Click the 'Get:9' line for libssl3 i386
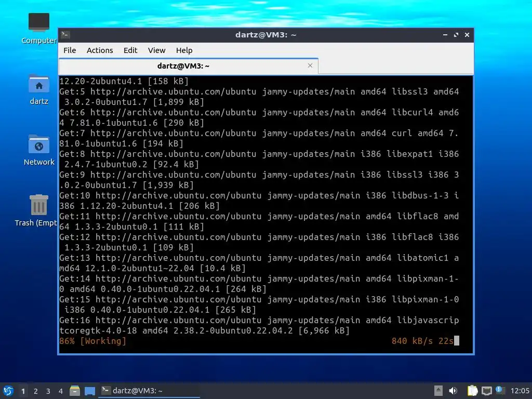The image size is (532, 399). [x=259, y=180]
